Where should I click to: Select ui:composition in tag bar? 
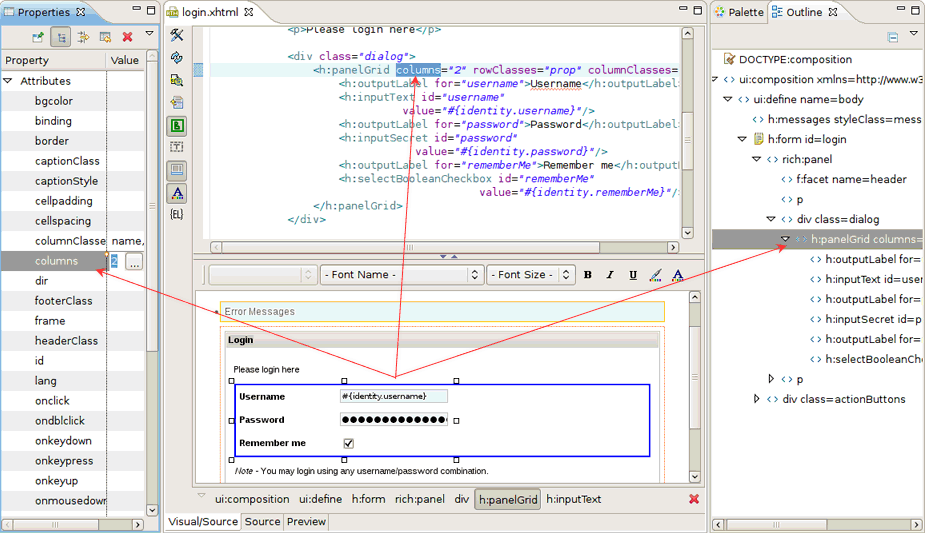tap(252, 499)
